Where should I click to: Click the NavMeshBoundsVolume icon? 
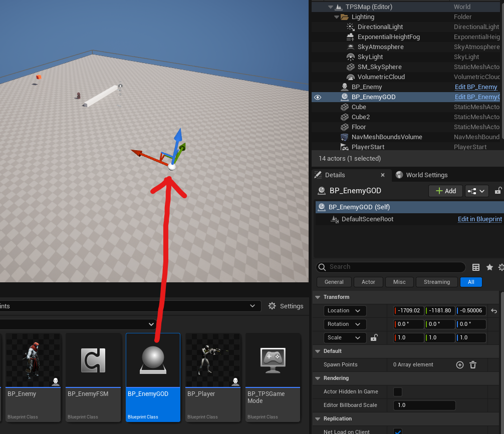(x=345, y=137)
